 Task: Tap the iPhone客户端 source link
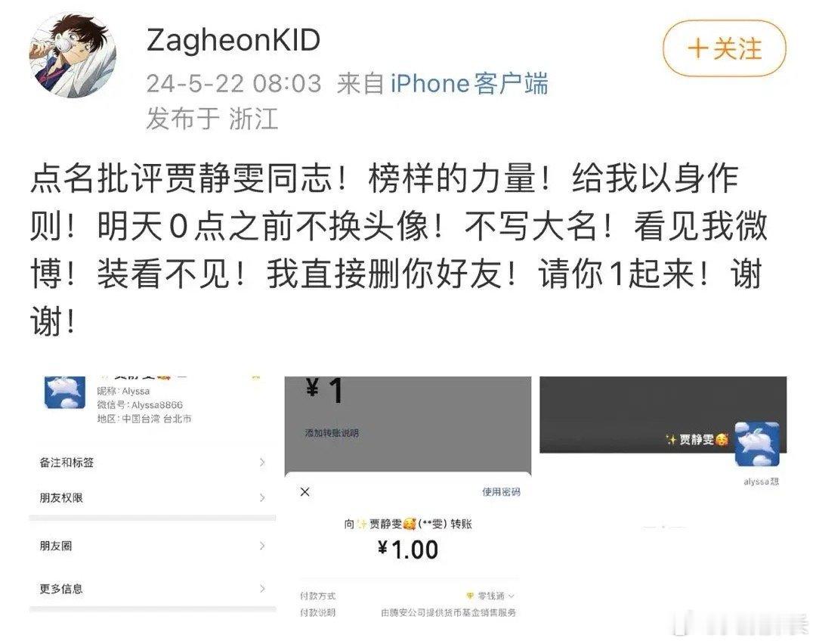(469, 83)
